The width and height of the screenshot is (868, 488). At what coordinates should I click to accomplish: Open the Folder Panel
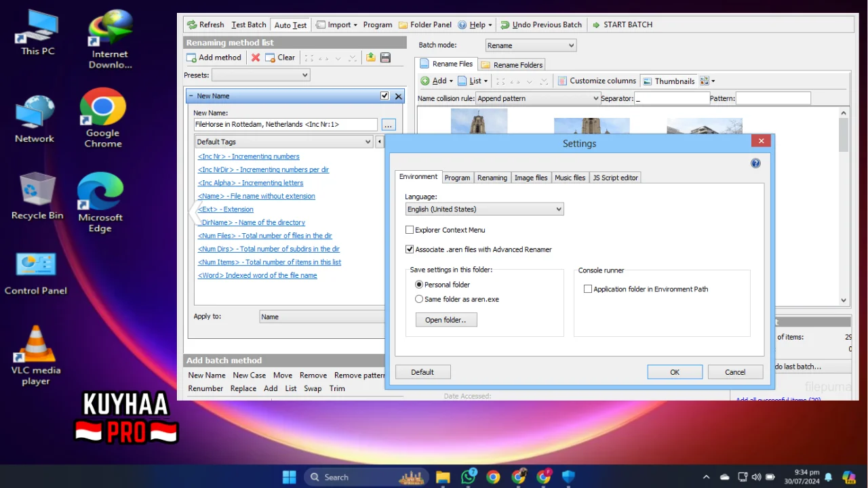click(x=425, y=25)
